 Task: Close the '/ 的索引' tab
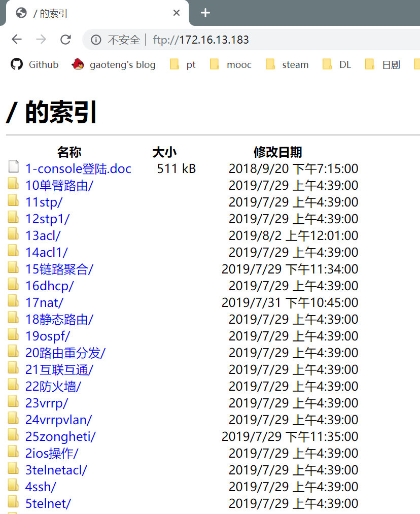[x=177, y=13]
